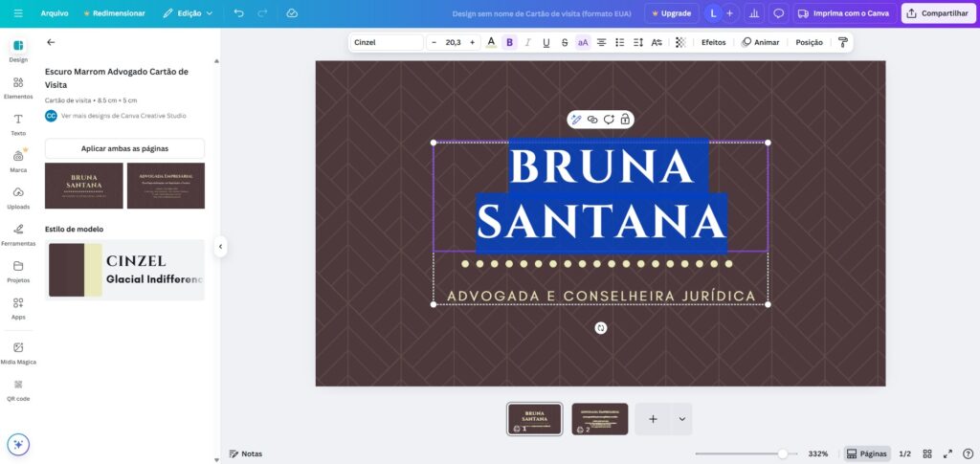Open the Elementos sidebar tab
This screenshot has height=464, width=980.
pyautogui.click(x=18, y=88)
